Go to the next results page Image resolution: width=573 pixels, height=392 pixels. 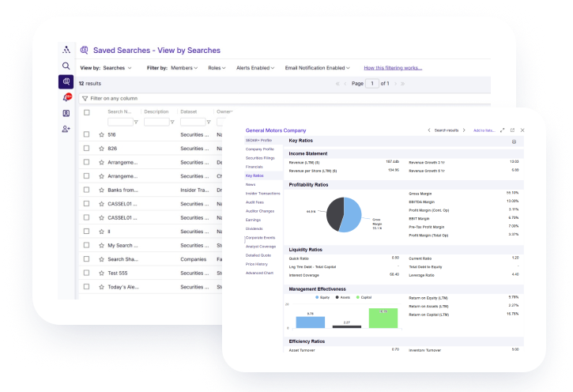(x=395, y=84)
